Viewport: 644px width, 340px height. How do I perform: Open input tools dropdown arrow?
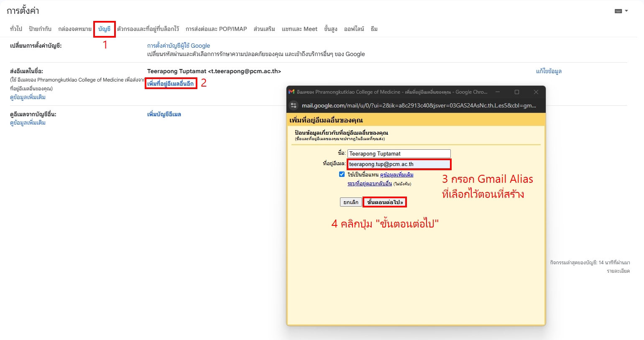point(626,11)
